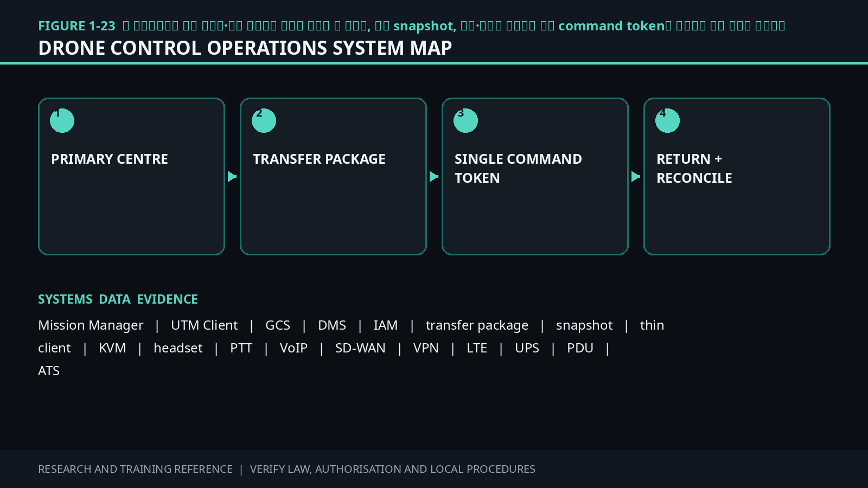Click the VoIP entry
868x488 pixels.
293,348
